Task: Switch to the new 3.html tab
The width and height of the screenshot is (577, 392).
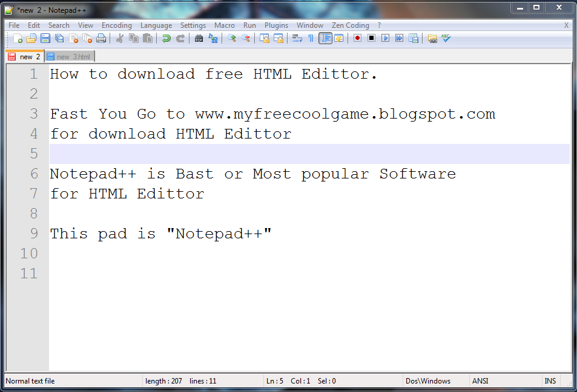Action: 68,56
